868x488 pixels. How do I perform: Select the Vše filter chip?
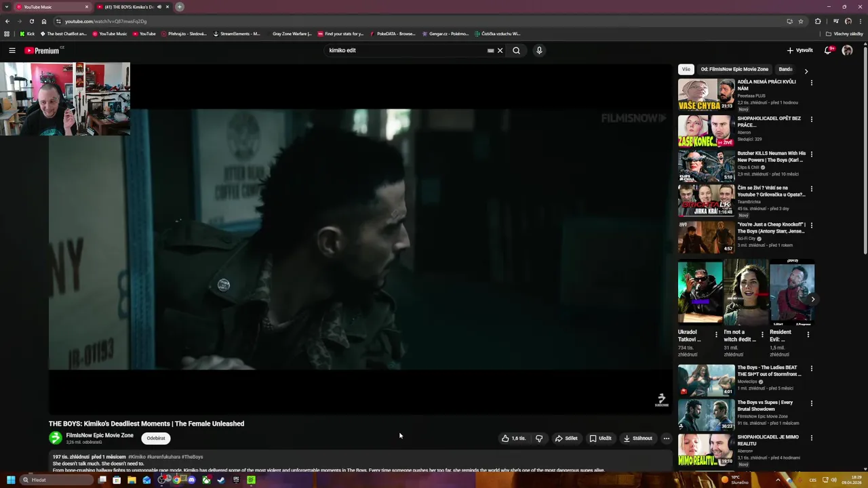pos(686,69)
